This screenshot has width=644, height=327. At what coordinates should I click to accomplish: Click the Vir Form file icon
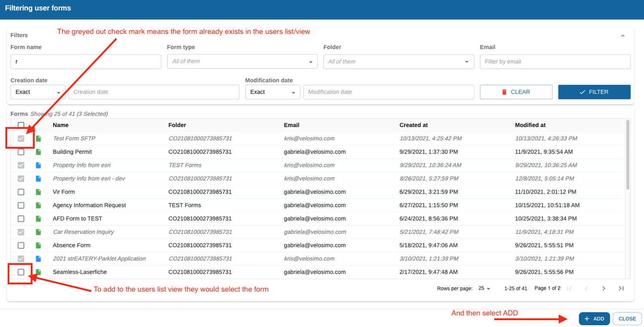coord(38,192)
